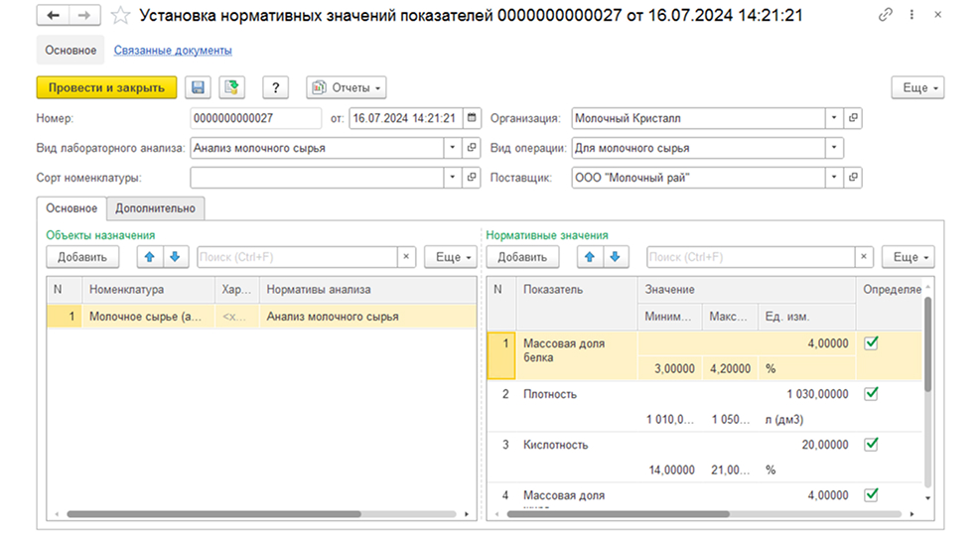Viewport: 980px width, 536px height.
Task: Open the Организация record via open icon
Action: 853,118
